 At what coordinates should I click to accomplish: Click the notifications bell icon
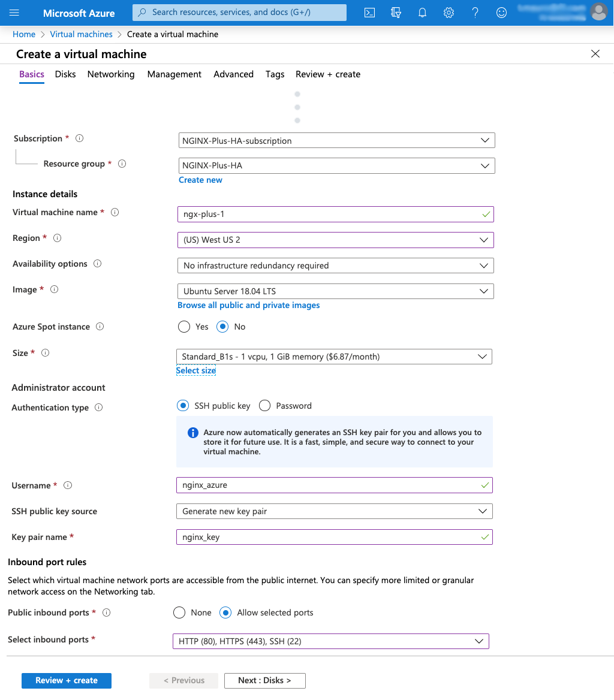[x=422, y=12]
